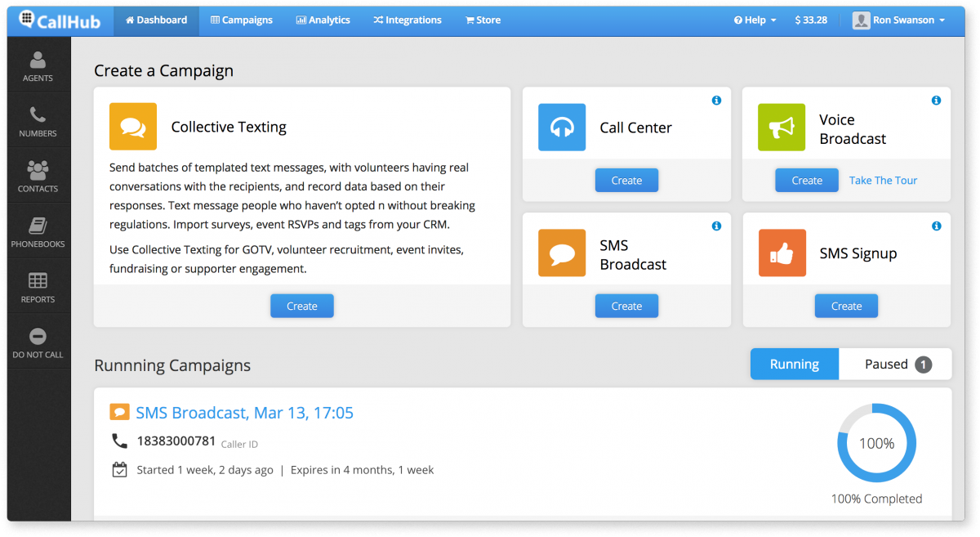Open the Numbers sidebar section
This screenshot has height=537, width=980.
point(38,122)
